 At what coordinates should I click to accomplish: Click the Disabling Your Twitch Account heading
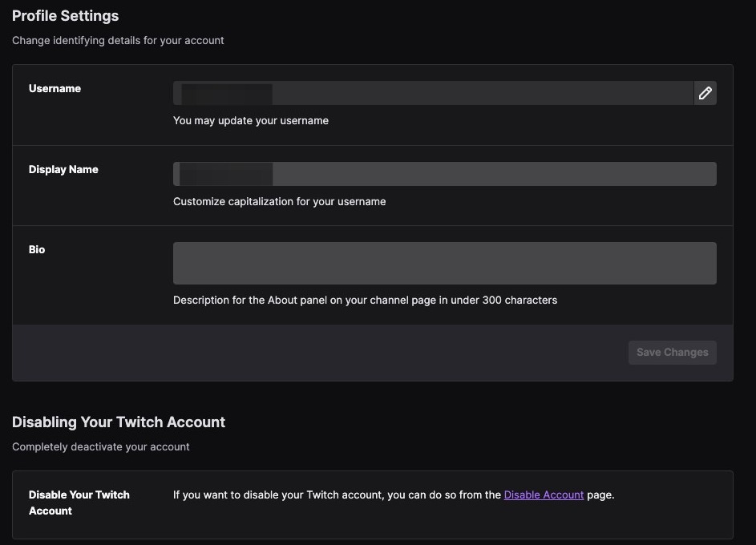(119, 422)
